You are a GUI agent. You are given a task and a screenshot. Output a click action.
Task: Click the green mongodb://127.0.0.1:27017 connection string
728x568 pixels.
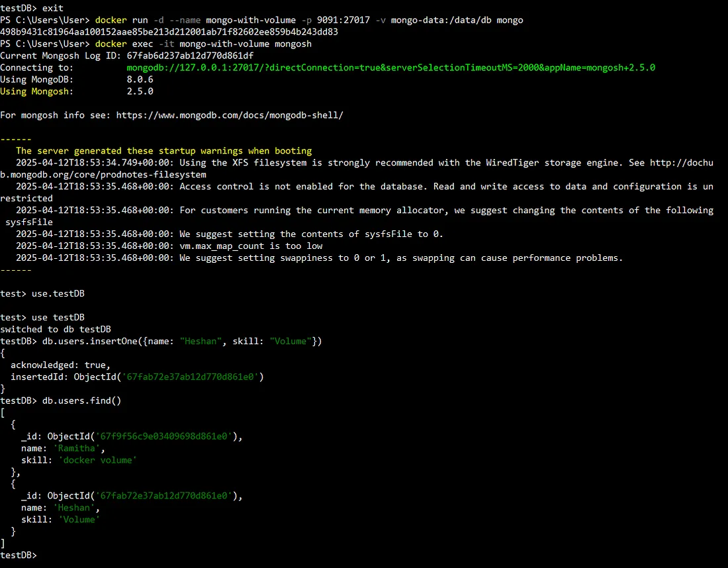(390, 68)
